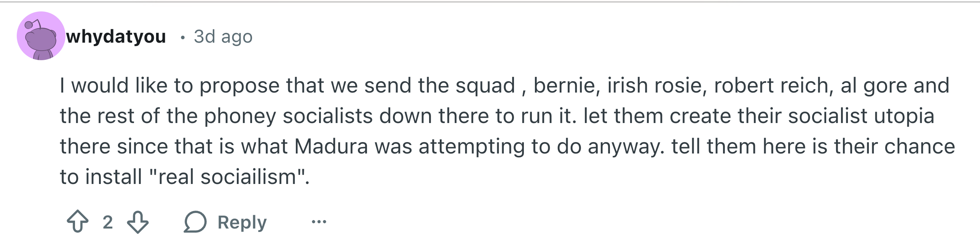Upvote the whydatyou comment
Viewport: 980px width, 251px height.
pos(78,221)
